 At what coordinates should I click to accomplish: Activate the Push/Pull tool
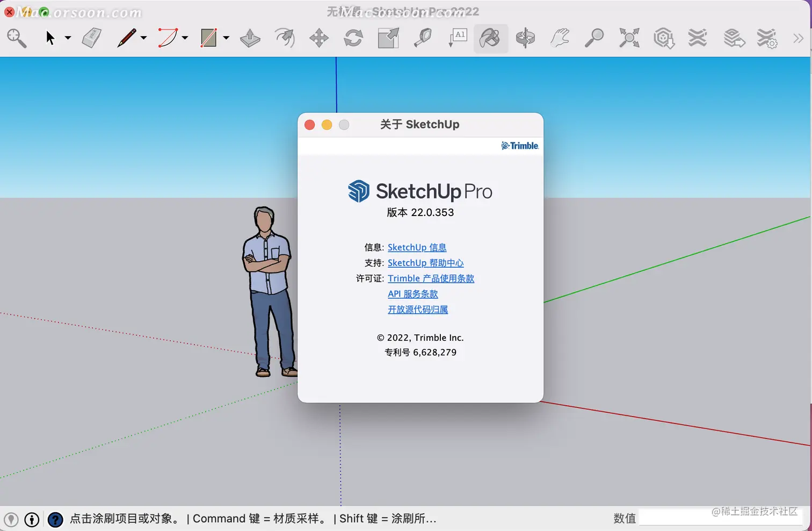(250, 38)
